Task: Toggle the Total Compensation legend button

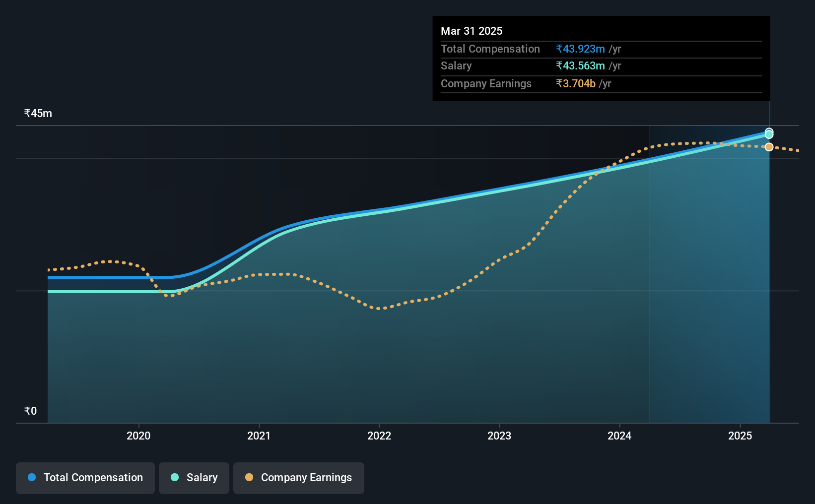Action: (85, 478)
